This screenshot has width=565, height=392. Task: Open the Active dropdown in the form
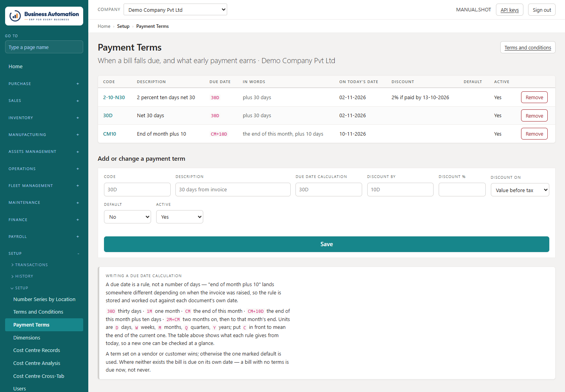coord(180,217)
